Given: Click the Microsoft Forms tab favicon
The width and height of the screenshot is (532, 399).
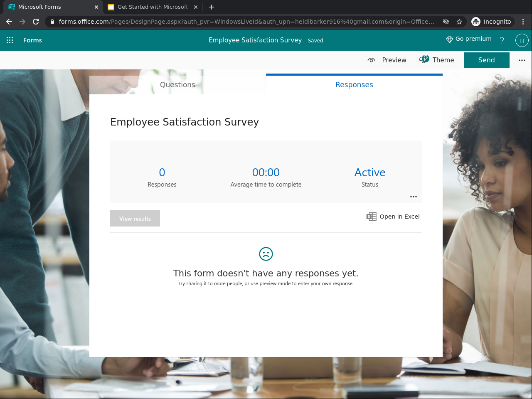Looking at the screenshot, I should coord(12,7).
